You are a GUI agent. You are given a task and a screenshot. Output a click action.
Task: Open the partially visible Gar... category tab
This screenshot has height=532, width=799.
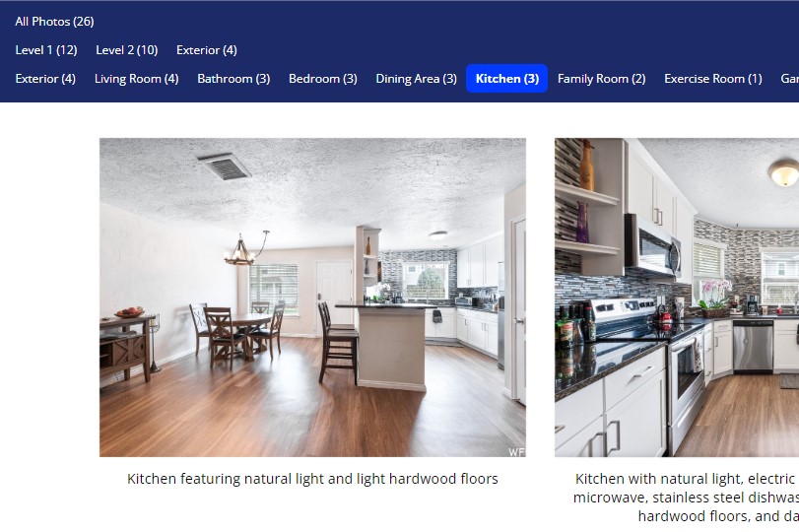(789, 79)
